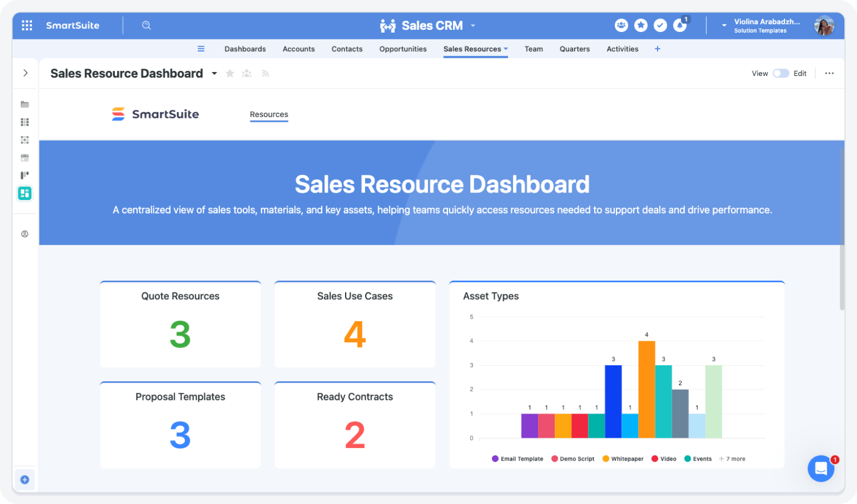Screen dimensions: 857x504
Task: Click the Sales CRM solution icon
Action: coord(388,26)
